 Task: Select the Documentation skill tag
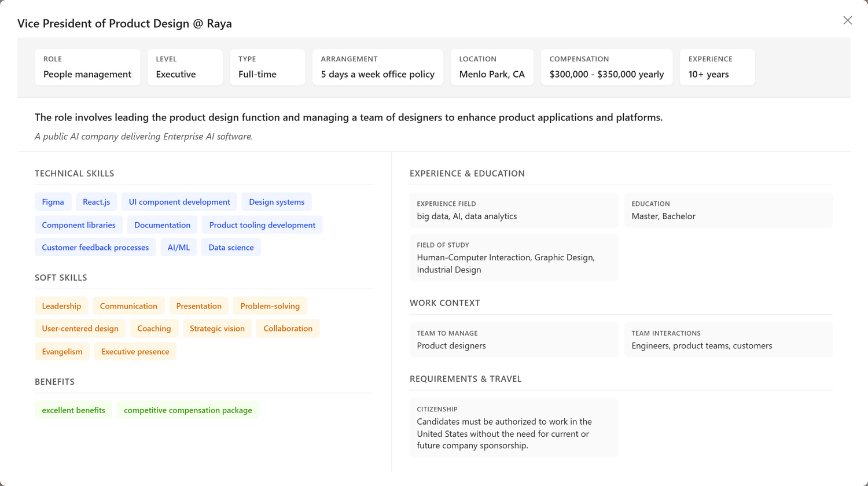coord(163,225)
